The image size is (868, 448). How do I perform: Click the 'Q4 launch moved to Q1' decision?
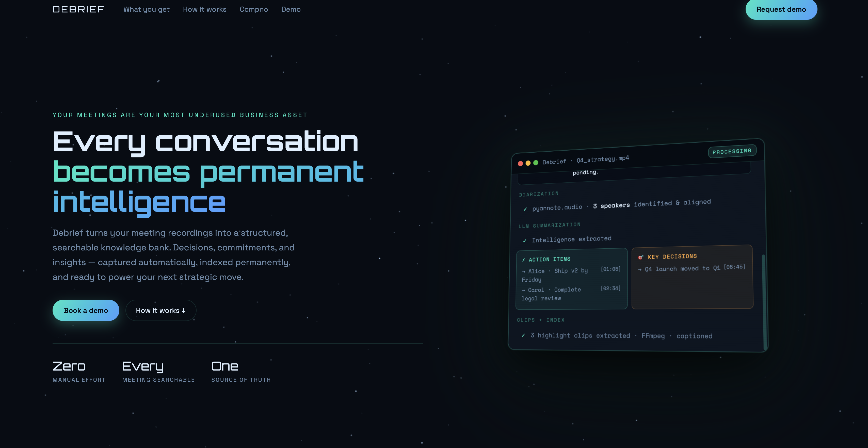pos(682,269)
